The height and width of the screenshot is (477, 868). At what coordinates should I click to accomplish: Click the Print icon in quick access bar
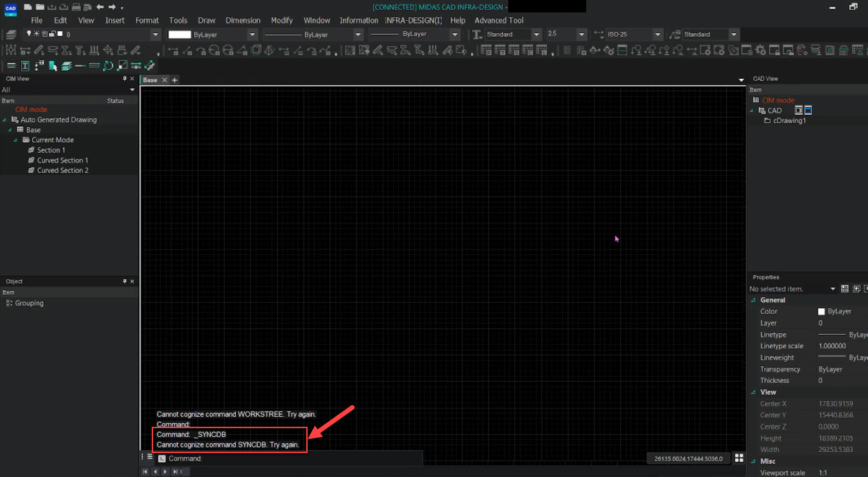click(x=76, y=7)
